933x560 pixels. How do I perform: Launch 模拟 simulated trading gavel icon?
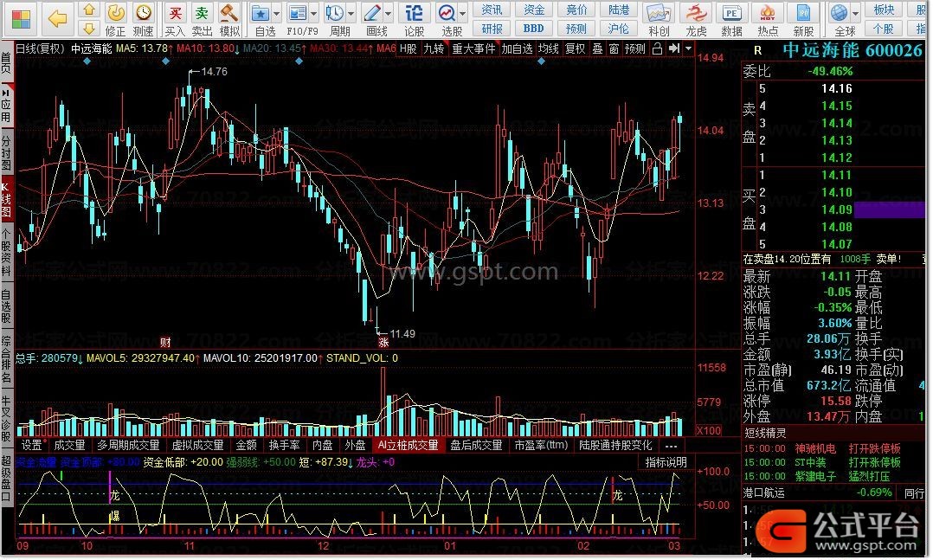point(229,19)
